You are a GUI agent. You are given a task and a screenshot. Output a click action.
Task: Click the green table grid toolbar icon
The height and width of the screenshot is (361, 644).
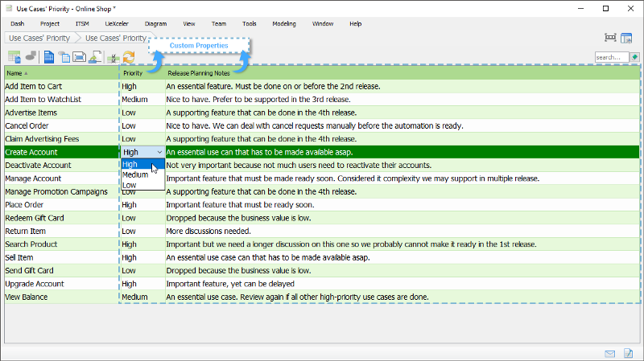14,57
